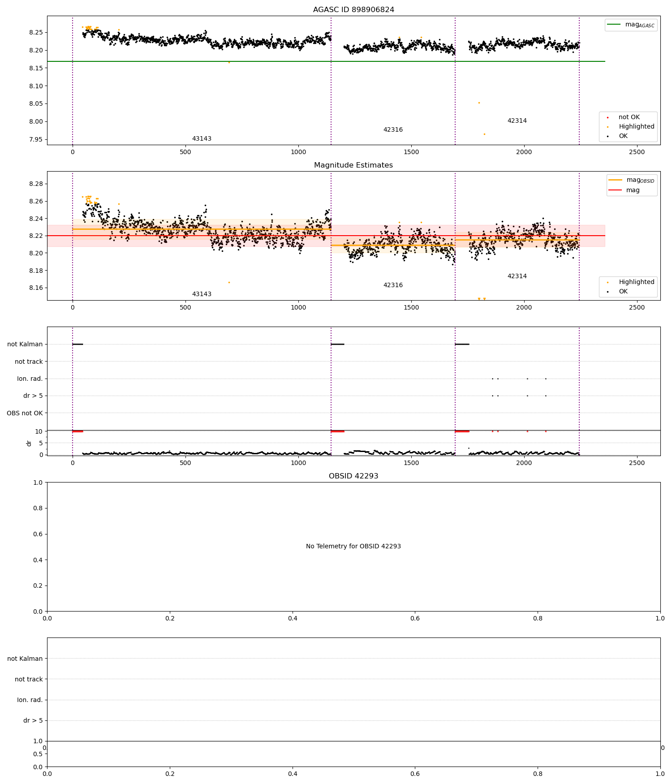This screenshot has height=784, width=672.
Task: Click 'not track' label in the third plot
Action: tap(29, 362)
